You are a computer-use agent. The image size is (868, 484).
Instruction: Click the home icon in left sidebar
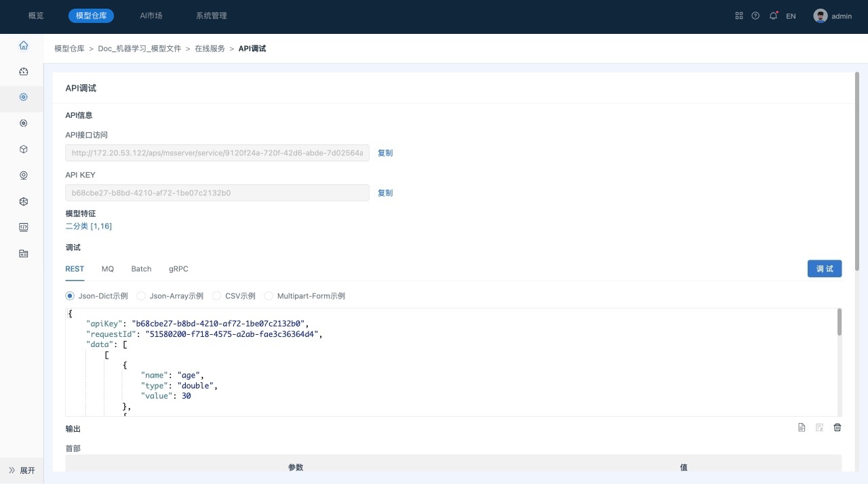click(24, 45)
